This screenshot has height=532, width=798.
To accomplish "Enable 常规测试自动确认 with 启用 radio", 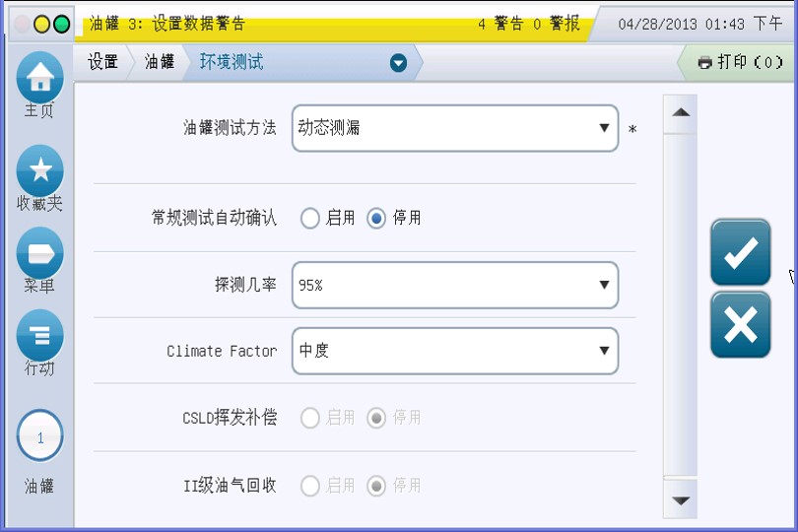I will tap(310, 219).
